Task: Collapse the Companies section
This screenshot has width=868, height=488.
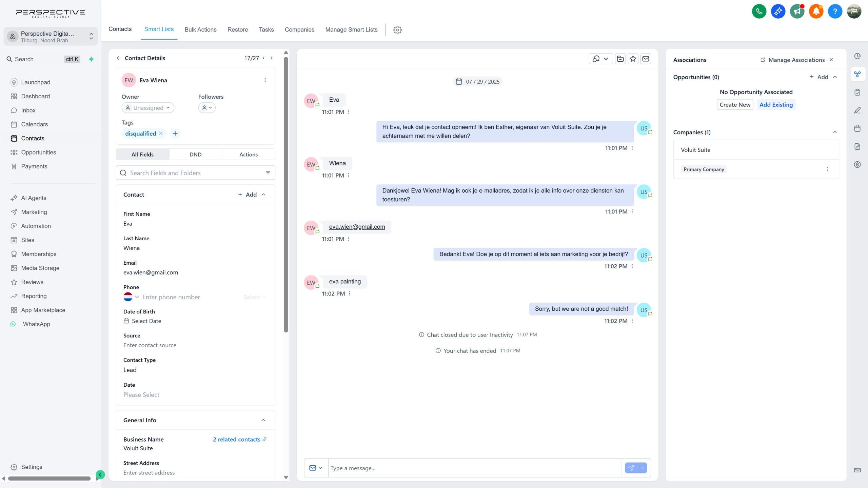Action: pos(835,132)
